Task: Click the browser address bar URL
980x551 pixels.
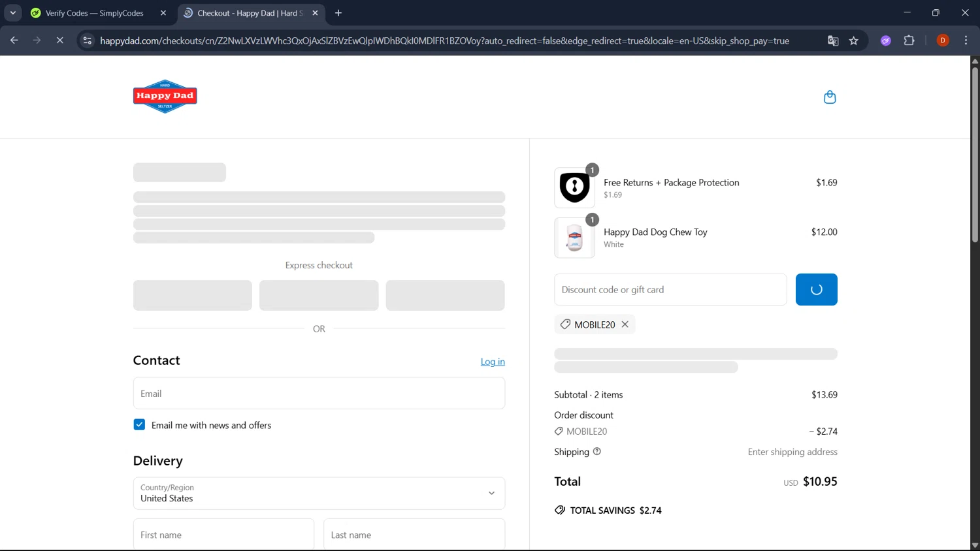Action: 444,40
